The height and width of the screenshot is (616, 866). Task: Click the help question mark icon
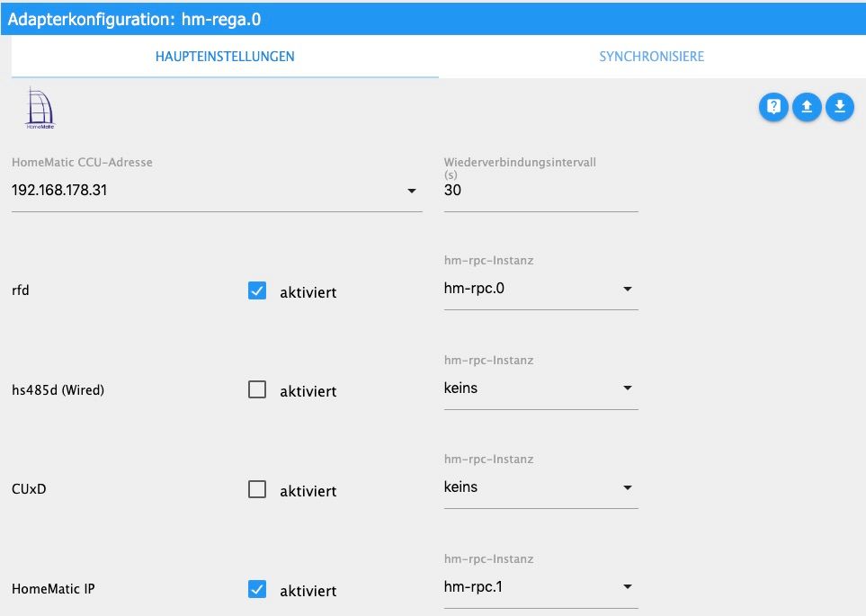773,108
